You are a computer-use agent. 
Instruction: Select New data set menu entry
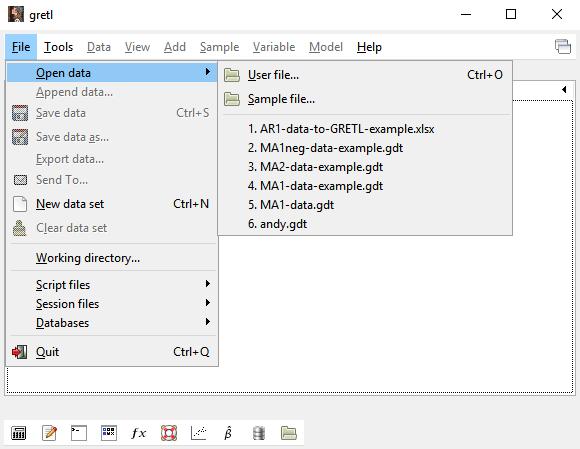[112, 204]
